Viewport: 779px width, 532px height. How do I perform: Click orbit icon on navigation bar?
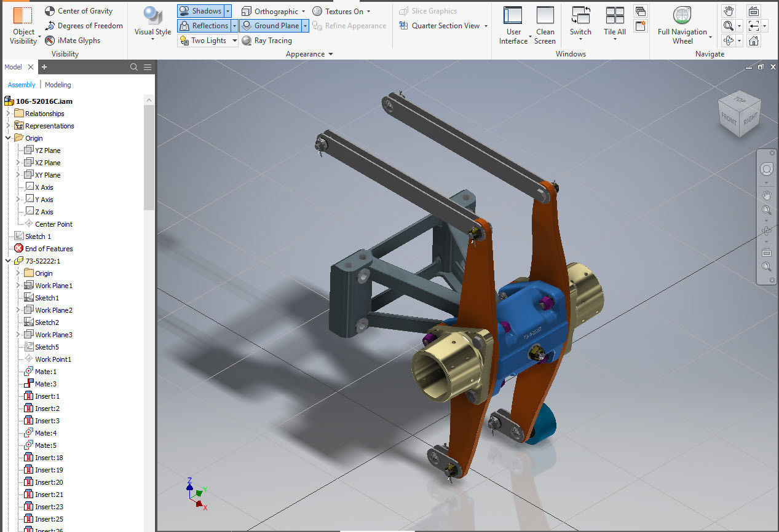click(x=767, y=231)
